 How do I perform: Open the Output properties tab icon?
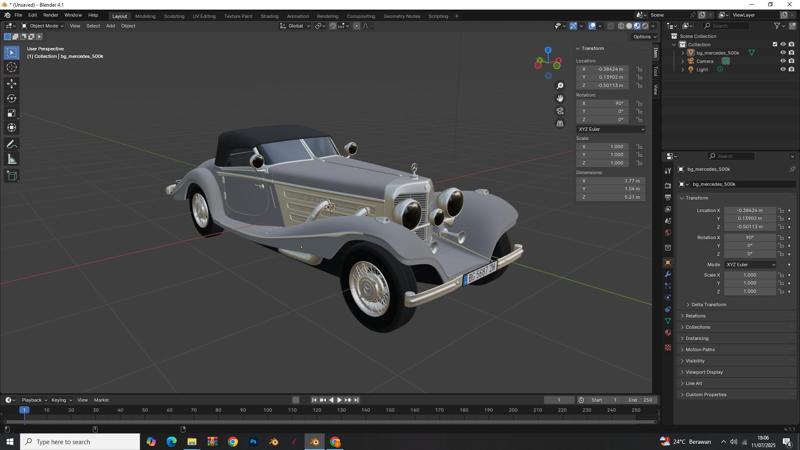[x=668, y=197]
